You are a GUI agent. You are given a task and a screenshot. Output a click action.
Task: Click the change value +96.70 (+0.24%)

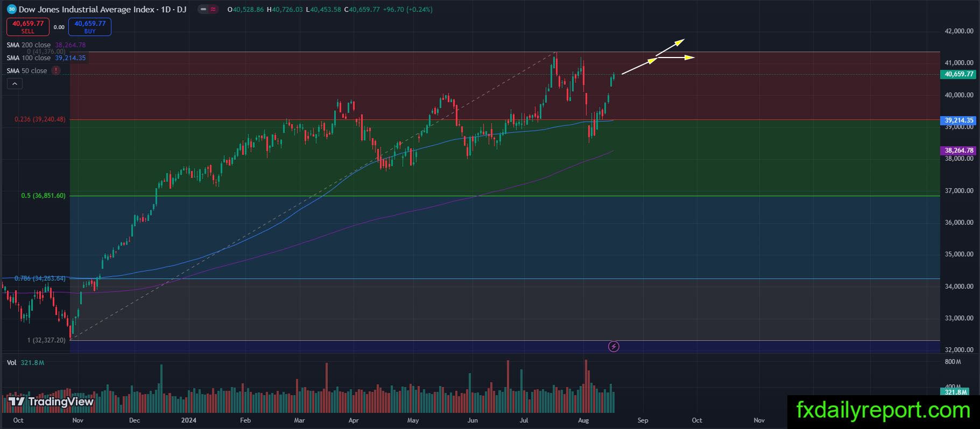click(407, 10)
